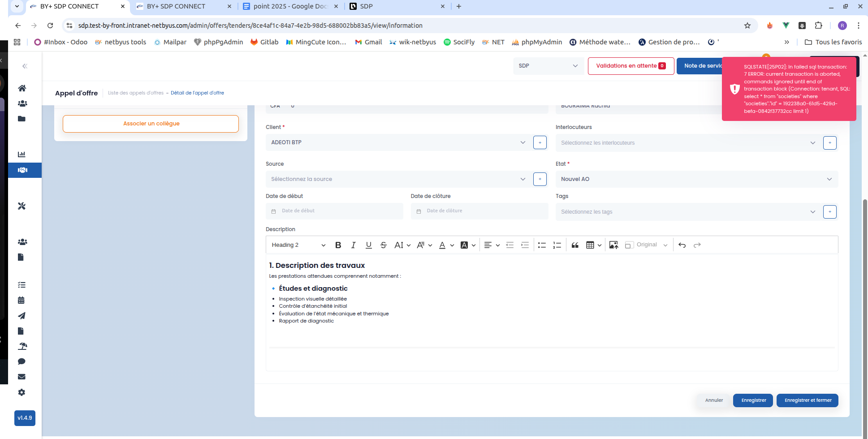Viewport: 868px width, 439px height.
Task: Open the home icon in sidebar
Action: tap(22, 88)
